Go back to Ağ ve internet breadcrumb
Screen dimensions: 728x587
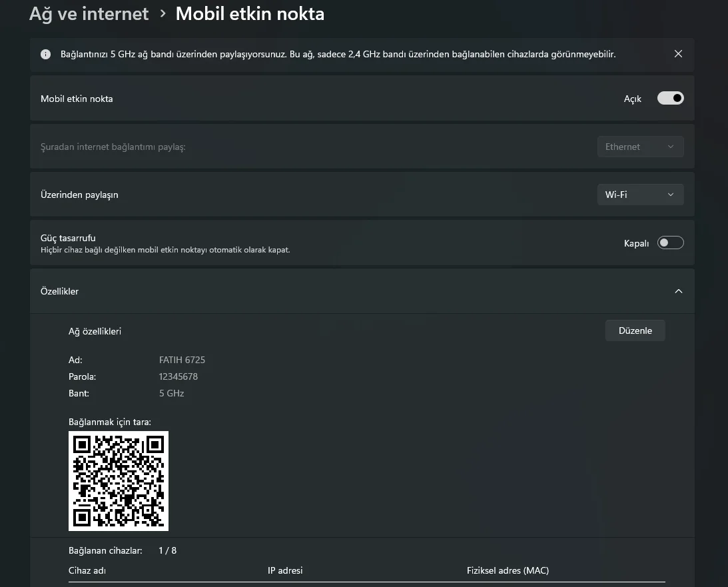pyautogui.click(x=89, y=14)
